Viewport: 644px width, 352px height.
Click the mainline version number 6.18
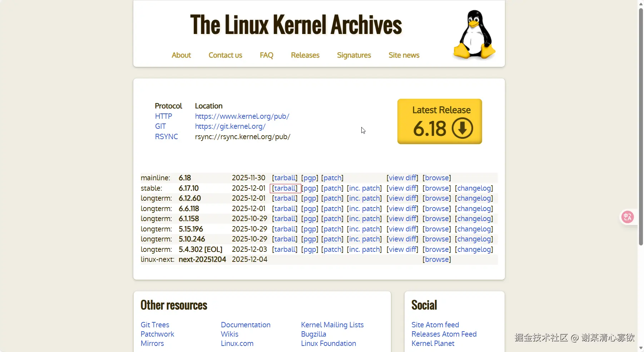pyautogui.click(x=185, y=178)
